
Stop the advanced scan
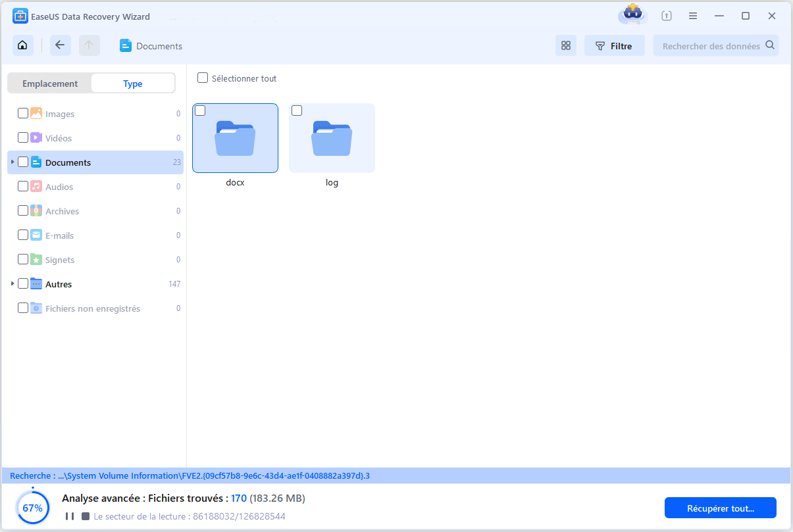86,517
